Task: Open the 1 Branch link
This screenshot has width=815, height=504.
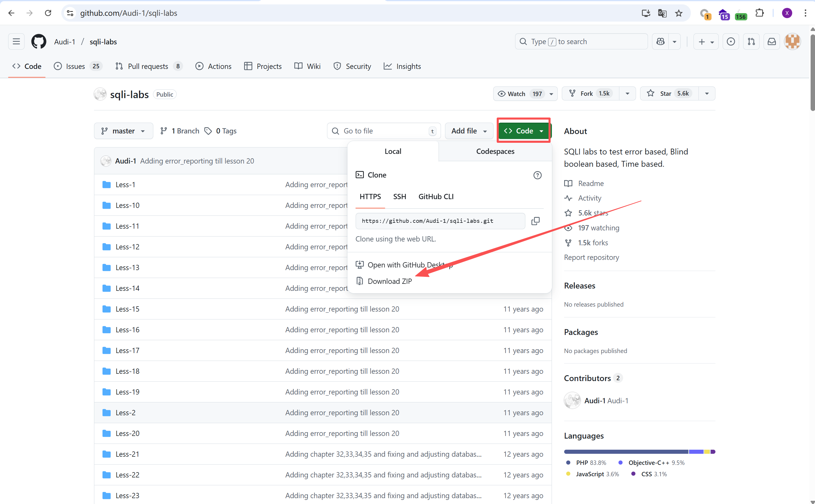Action: pos(180,131)
